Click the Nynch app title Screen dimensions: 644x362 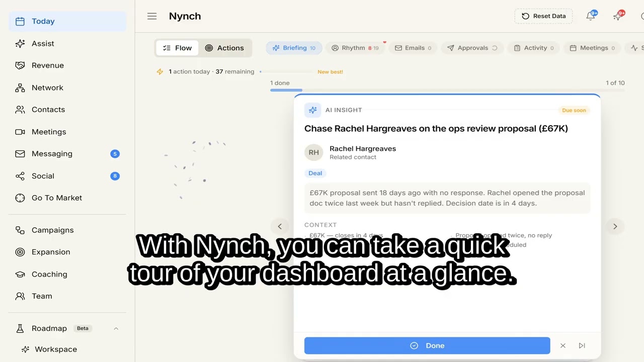[185, 16]
